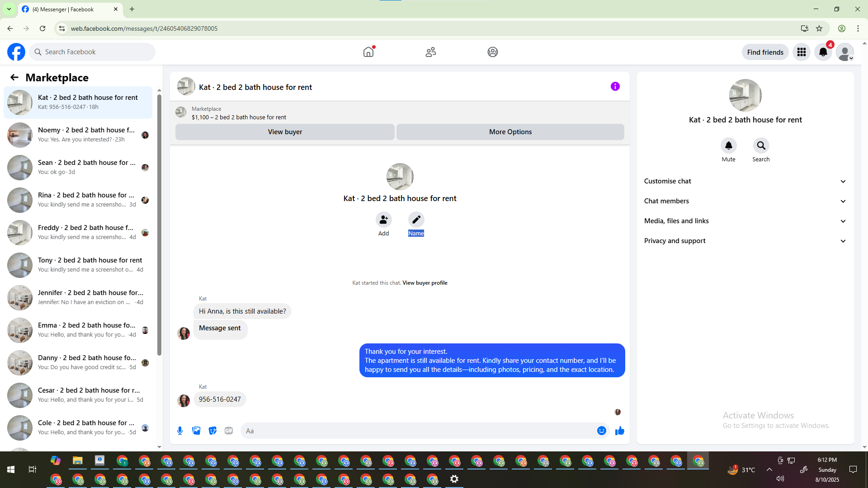Open the Friends tab in top navigation

click(430, 52)
